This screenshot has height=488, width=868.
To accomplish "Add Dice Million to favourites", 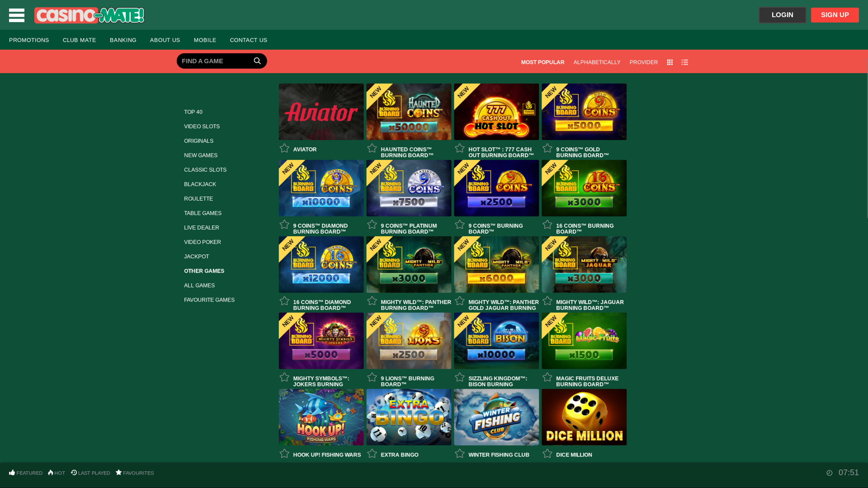I will [x=547, y=454].
